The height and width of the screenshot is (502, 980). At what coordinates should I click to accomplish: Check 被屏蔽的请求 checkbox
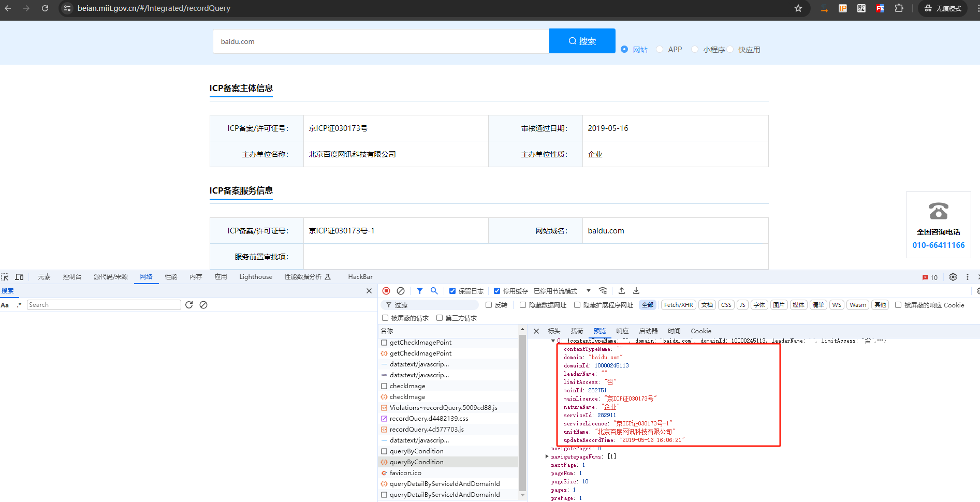[x=385, y=318]
